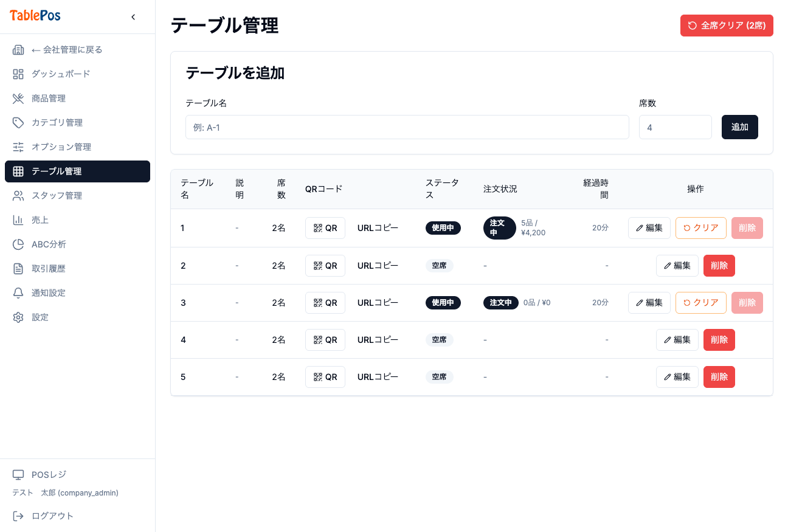Clear table 3 with クリア
The height and width of the screenshot is (532, 788).
(701, 303)
